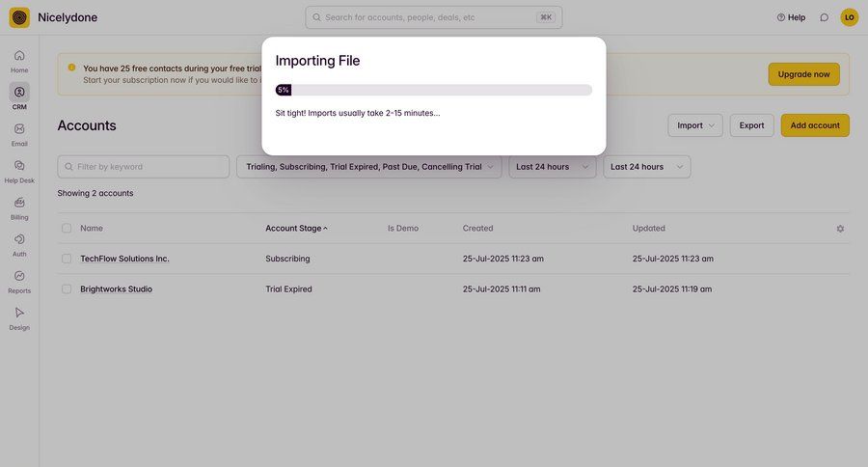The image size is (868, 467).
Task: Open the chat messages icon
Action: (x=825, y=17)
